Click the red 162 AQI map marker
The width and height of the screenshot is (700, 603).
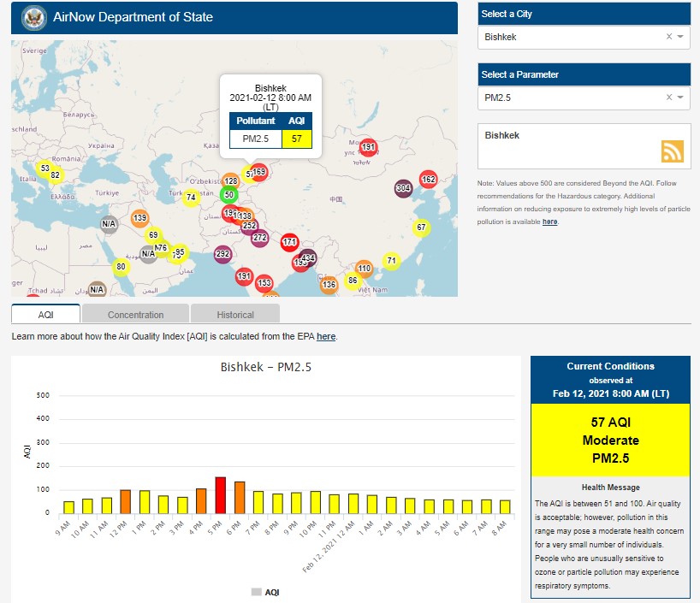tap(428, 180)
